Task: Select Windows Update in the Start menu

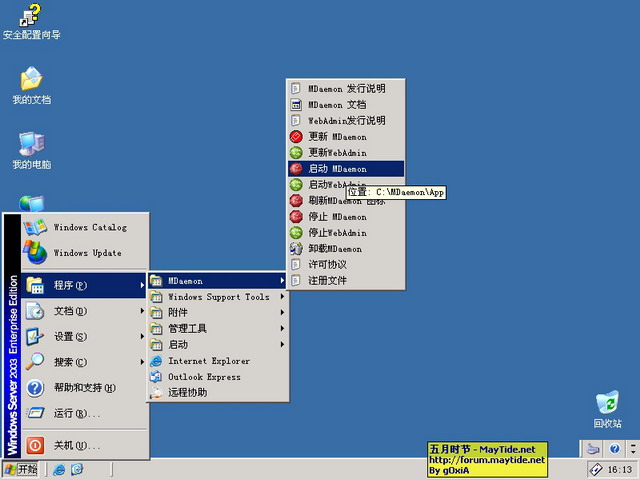Action: coord(87,253)
